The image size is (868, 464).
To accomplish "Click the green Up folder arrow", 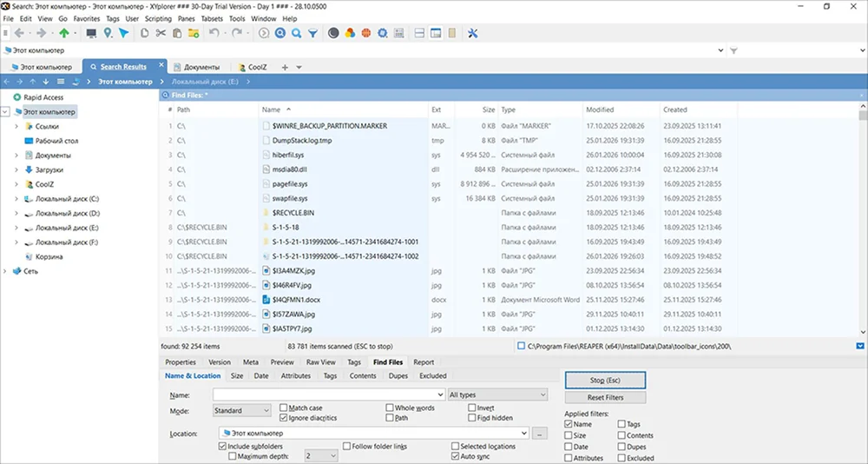I will 64,33.
